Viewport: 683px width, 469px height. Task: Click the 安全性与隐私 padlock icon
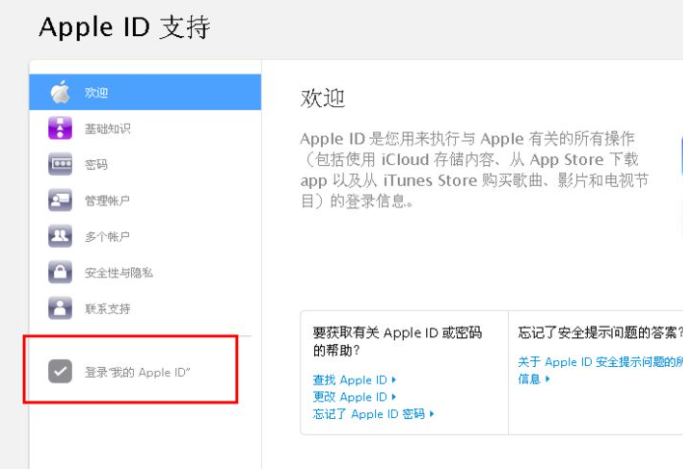point(61,273)
